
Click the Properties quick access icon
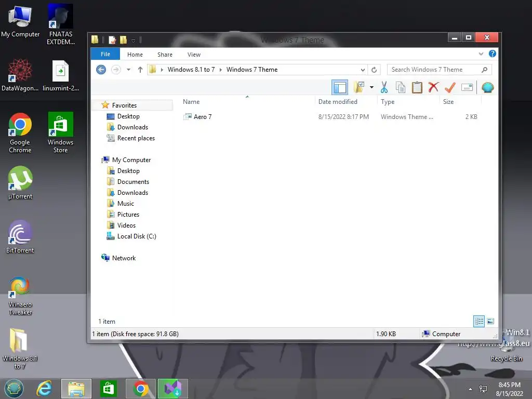click(112, 40)
